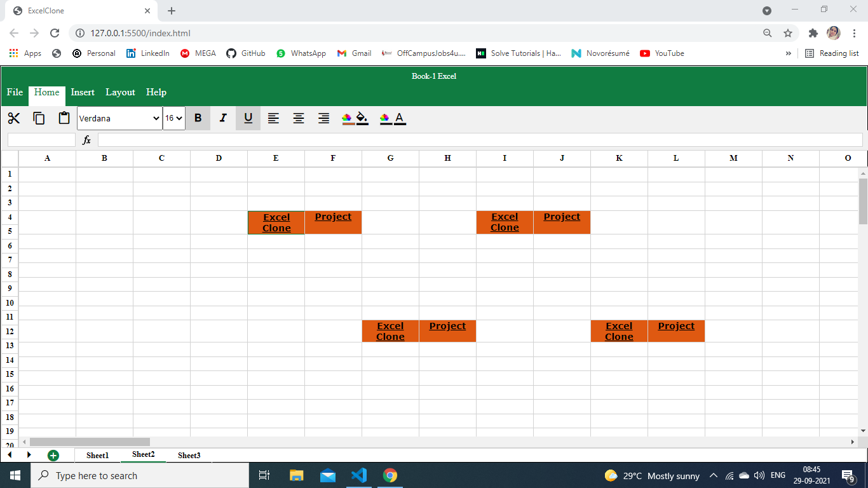Screen dimensions: 868x488
Task: Select the 'Project' cell in column F
Action: pyautogui.click(x=333, y=222)
